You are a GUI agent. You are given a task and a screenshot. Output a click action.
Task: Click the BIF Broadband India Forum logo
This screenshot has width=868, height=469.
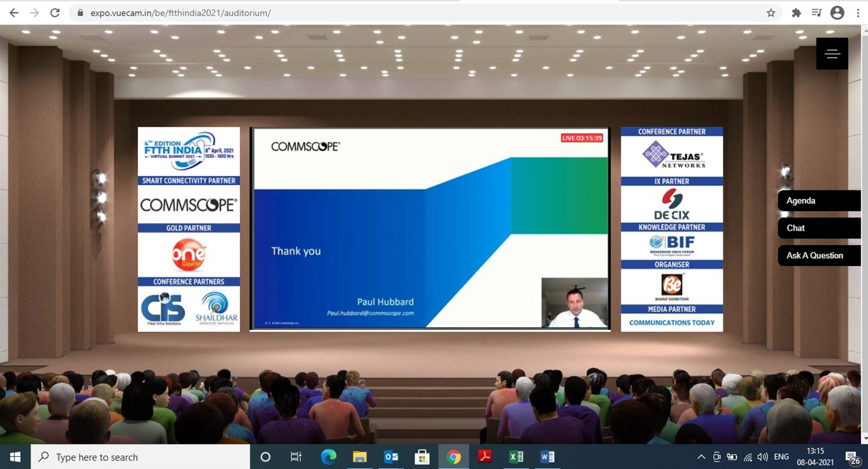(x=672, y=245)
